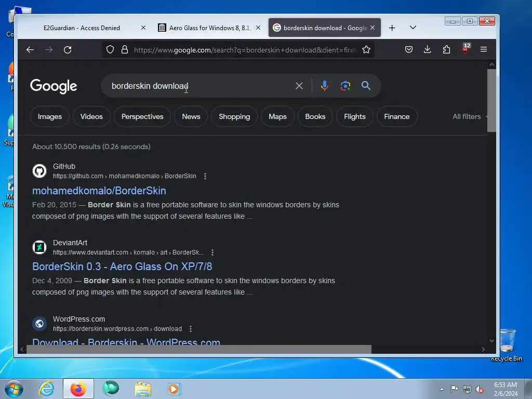Close the Aero Glass tab

tap(258, 28)
